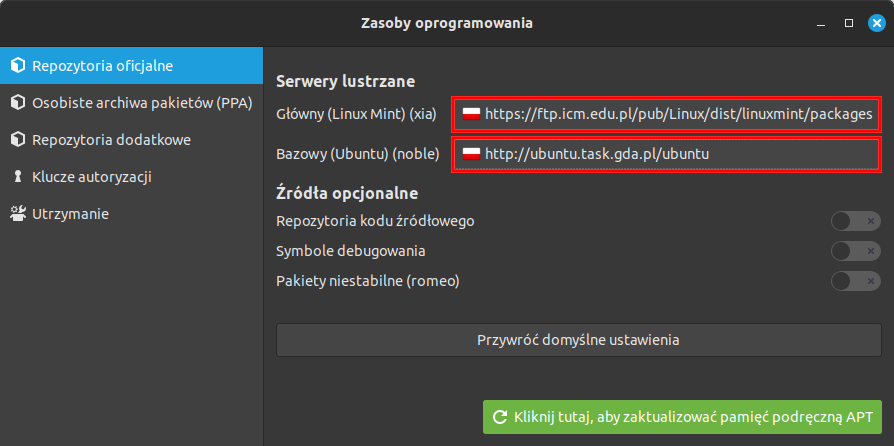Close the Zasoby oprogramowania window

pyautogui.click(x=876, y=23)
